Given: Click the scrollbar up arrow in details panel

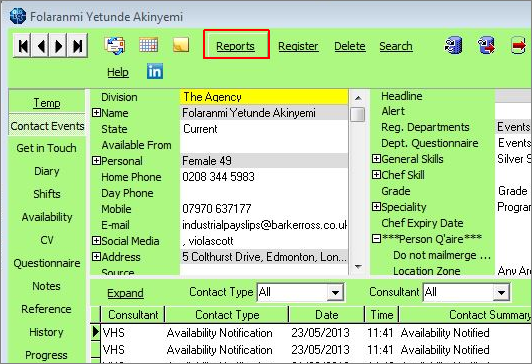Looking at the screenshot, I should coord(358,98).
